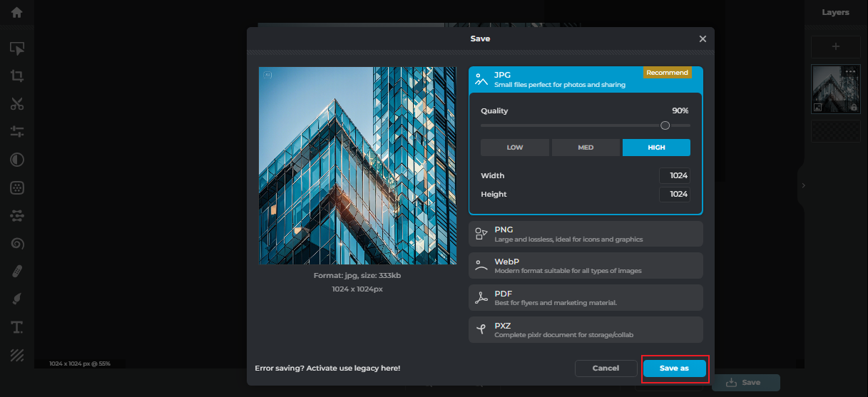This screenshot has height=397, width=868.
Task: Open the striped Element tool
Action: [x=17, y=355]
